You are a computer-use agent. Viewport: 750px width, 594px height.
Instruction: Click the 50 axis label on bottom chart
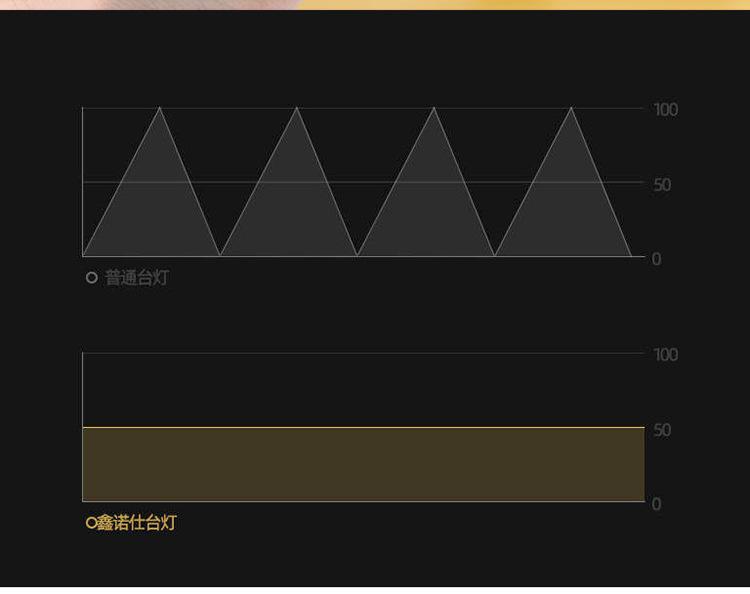(x=662, y=429)
